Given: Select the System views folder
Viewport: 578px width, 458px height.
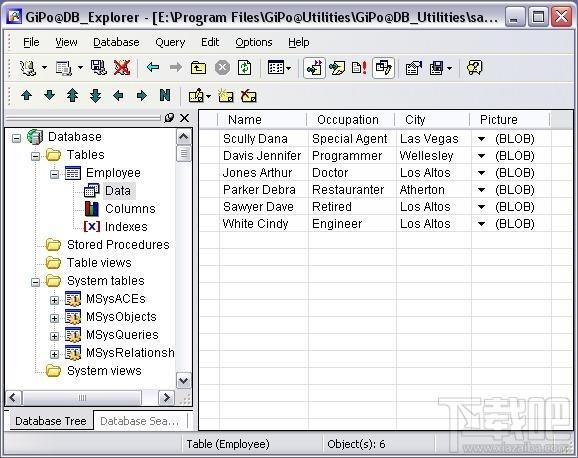Looking at the screenshot, I should click(104, 371).
